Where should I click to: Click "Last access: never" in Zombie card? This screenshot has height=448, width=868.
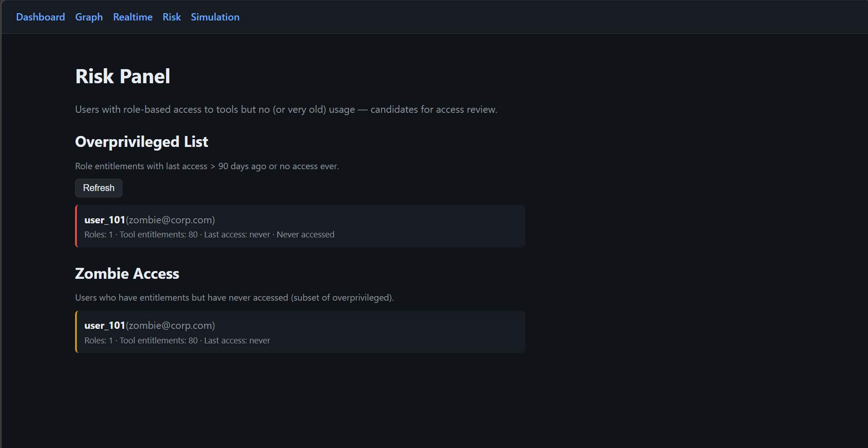pyautogui.click(x=237, y=341)
